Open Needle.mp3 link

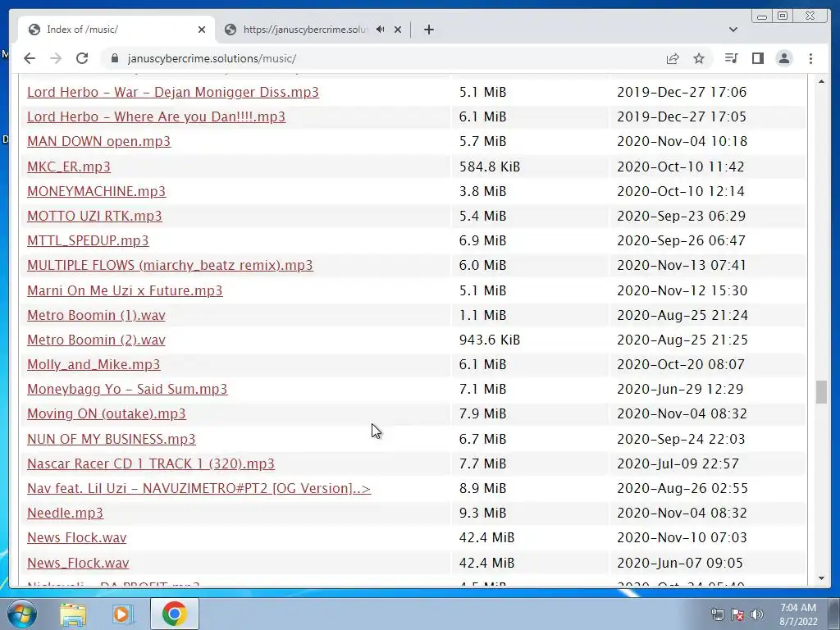(66, 513)
